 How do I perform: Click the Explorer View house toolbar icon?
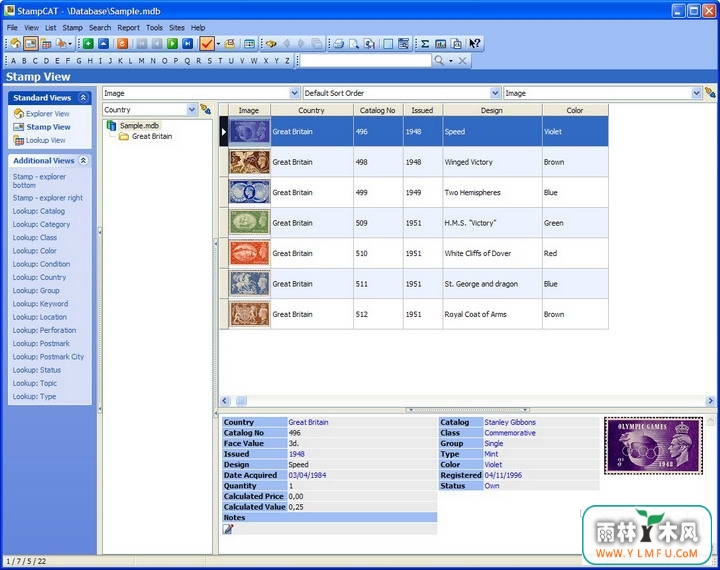[16, 44]
